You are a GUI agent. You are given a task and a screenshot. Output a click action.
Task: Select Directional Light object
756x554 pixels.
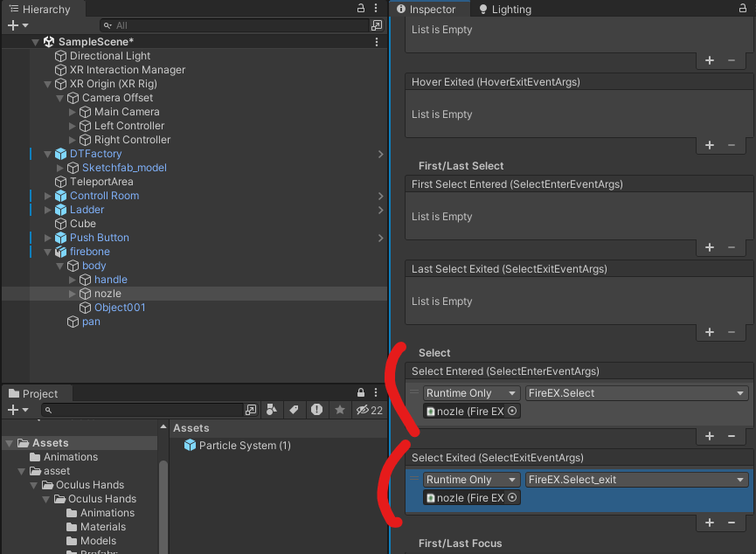110,56
